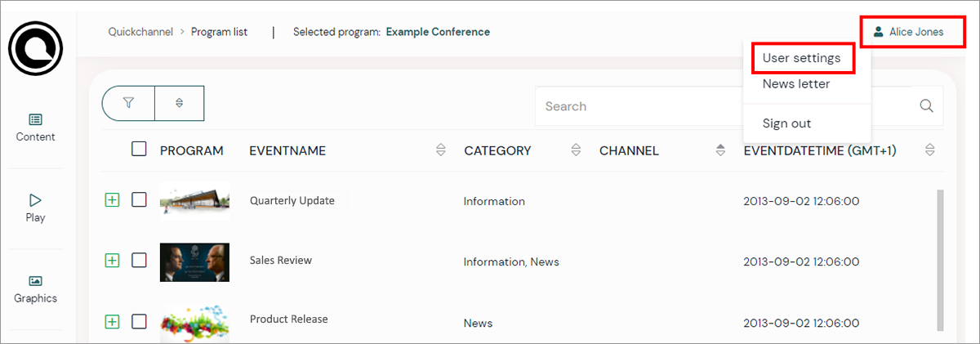Sort by the Eventname column arrows
This screenshot has height=344, width=980.
coord(441,150)
